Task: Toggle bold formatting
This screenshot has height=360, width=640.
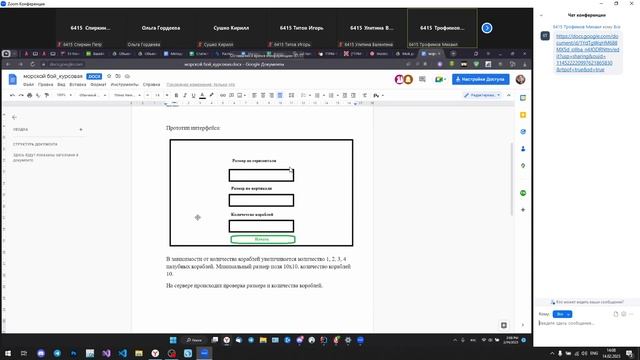Action: [176, 95]
